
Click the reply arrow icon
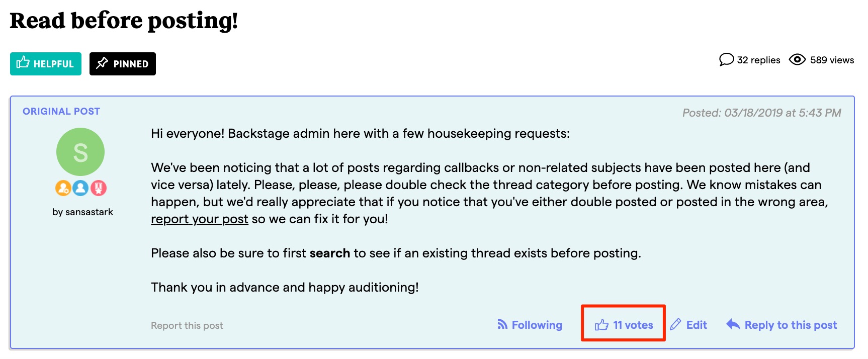[x=733, y=324]
